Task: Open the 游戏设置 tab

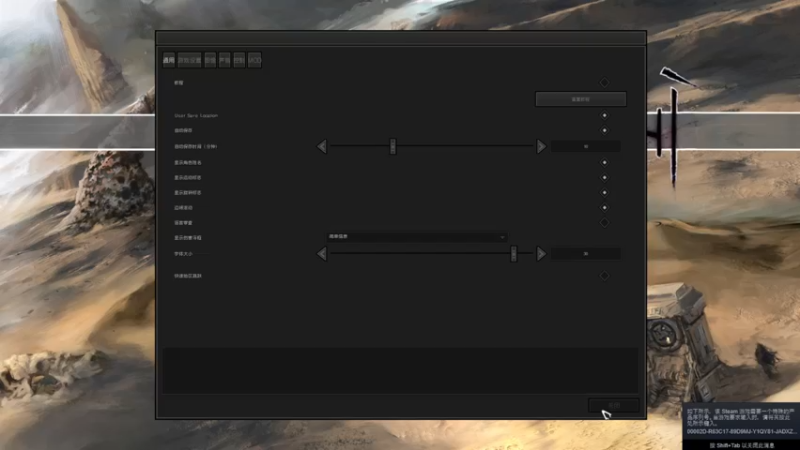Action: coord(189,60)
